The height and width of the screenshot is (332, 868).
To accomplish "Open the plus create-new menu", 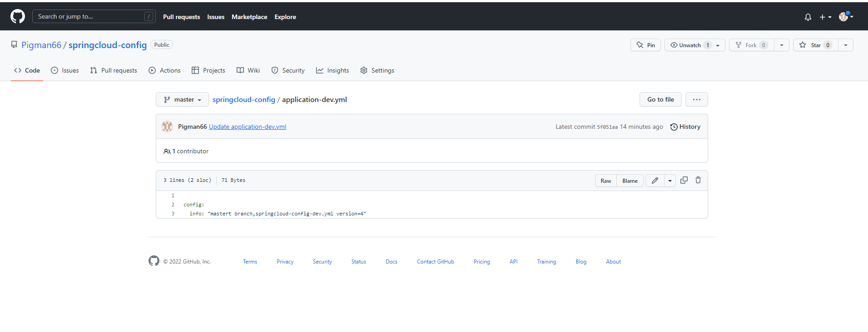I will [825, 17].
